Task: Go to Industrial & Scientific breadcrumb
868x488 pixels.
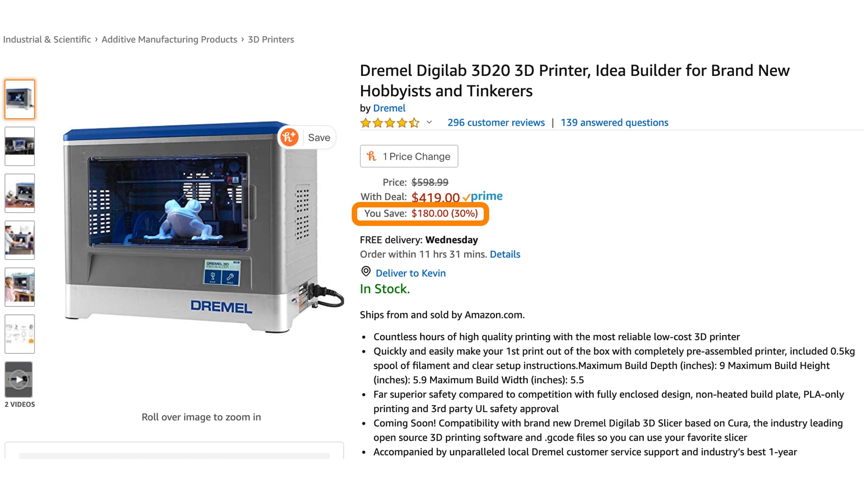Action: coord(47,39)
